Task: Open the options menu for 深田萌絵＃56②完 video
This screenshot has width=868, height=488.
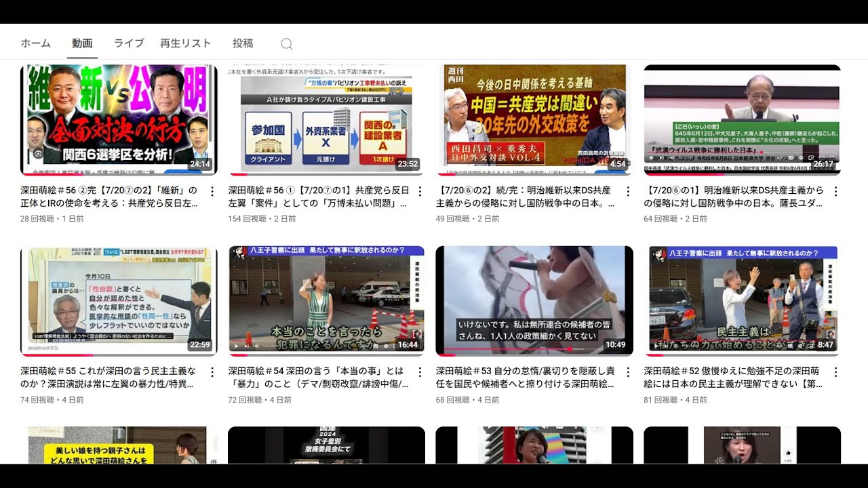Action: click(x=211, y=191)
